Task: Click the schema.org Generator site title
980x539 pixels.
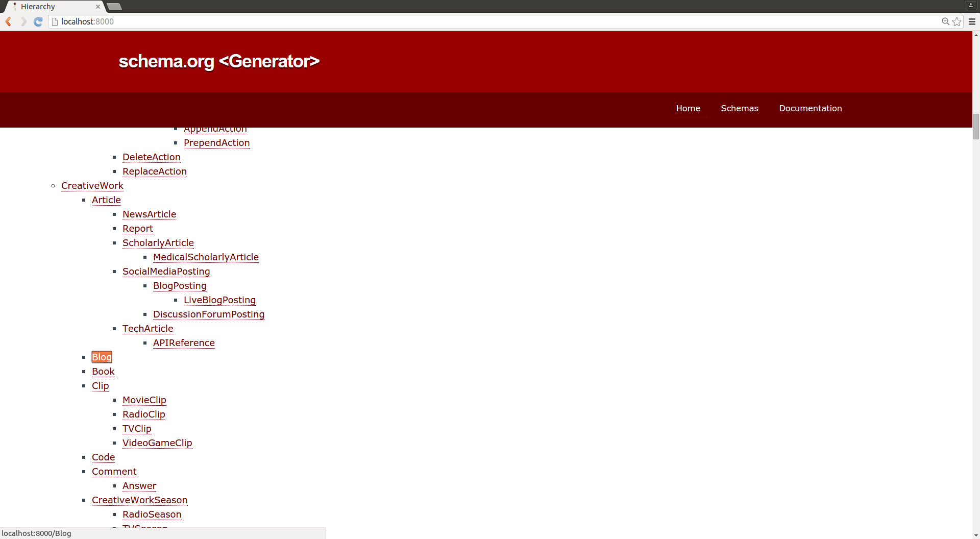Action: point(219,61)
